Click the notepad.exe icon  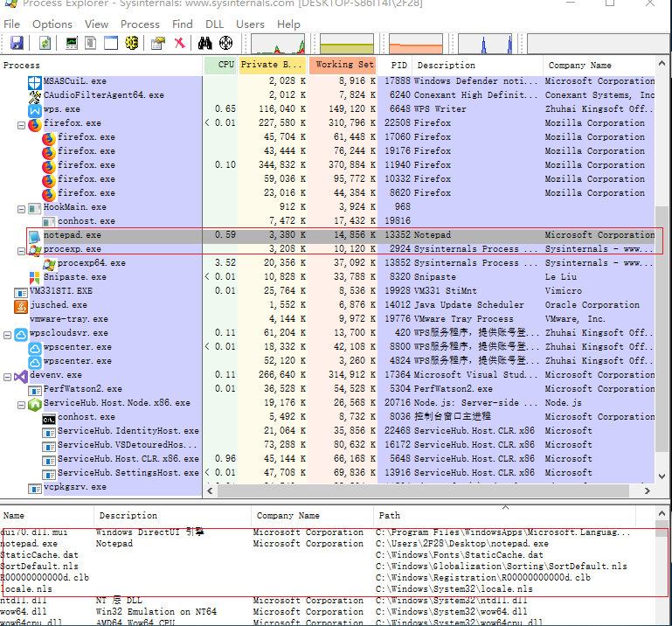tap(35, 236)
